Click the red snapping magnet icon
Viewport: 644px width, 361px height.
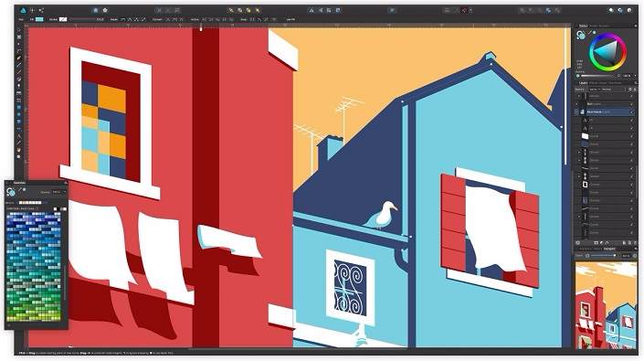click(x=465, y=10)
